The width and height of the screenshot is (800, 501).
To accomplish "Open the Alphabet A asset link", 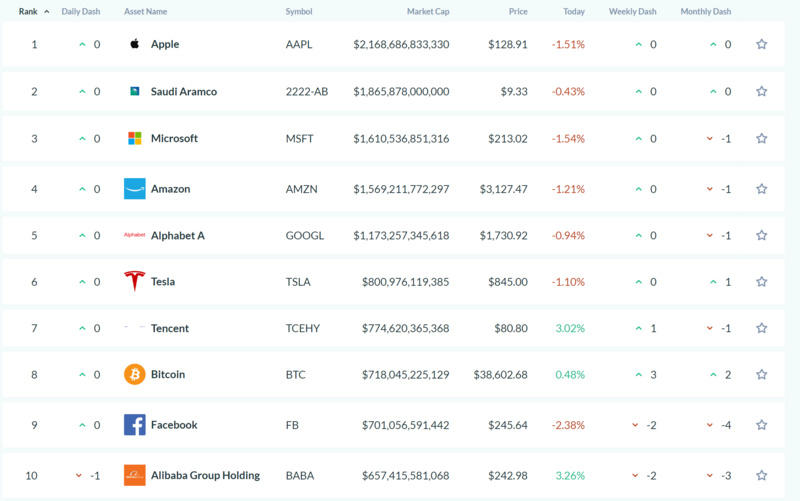I will (177, 235).
